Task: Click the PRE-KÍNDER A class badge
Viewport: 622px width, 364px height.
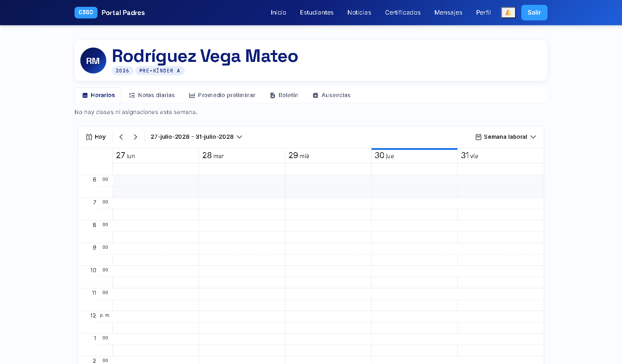Action: click(x=160, y=71)
